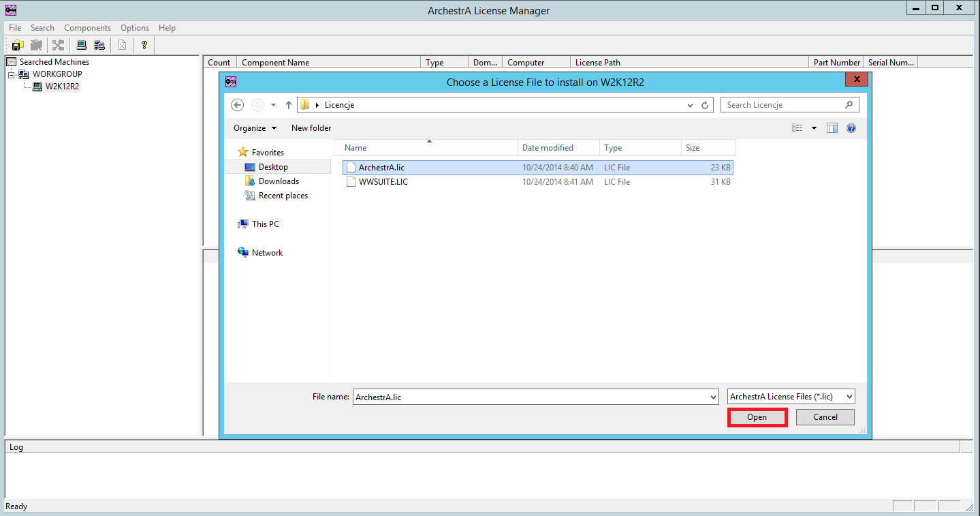
Task: Click the ArchestrA.lic file icon
Action: click(351, 167)
